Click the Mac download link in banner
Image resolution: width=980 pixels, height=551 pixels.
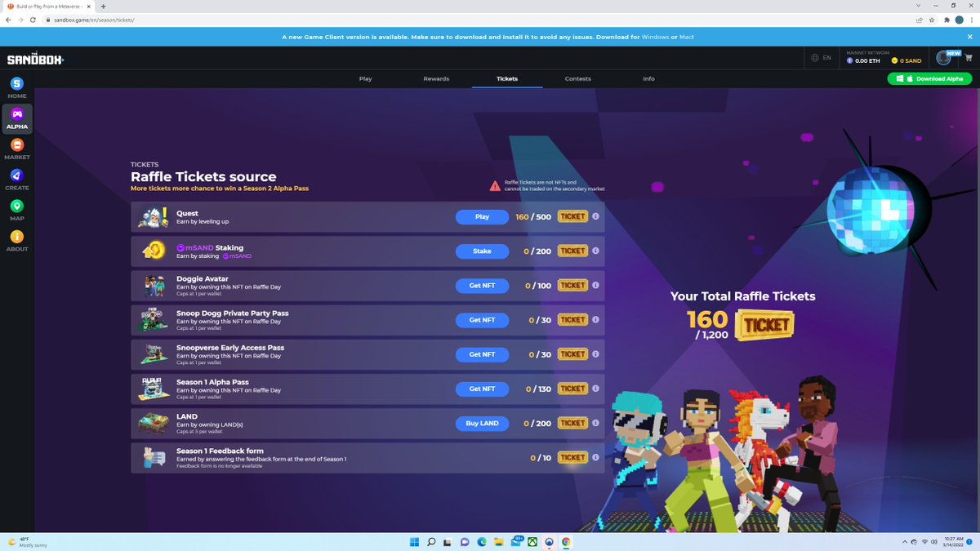[x=686, y=37]
